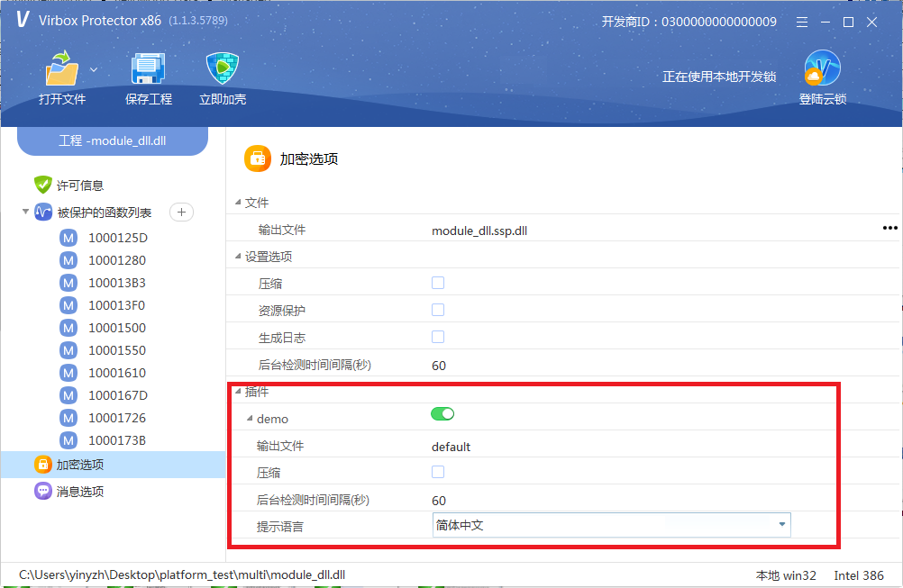The width and height of the screenshot is (903, 588).
Task: Open the hamburger menu in title bar
Action: coord(802,22)
